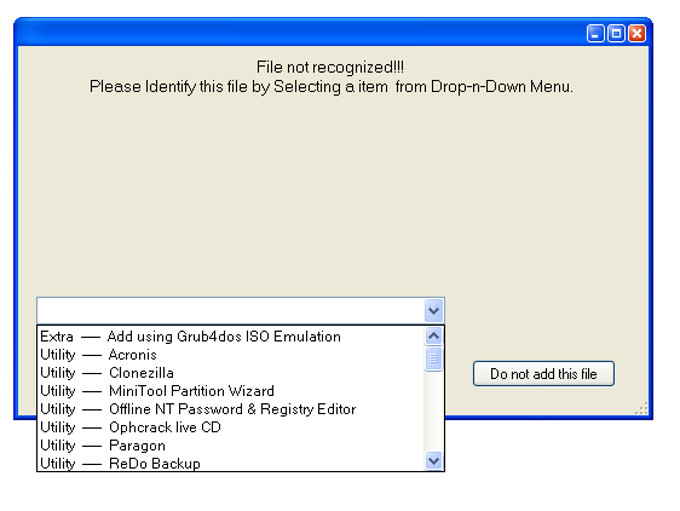680x511 pixels.
Task: Click the scrollbar track below the thumb
Action: click(x=433, y=412)
